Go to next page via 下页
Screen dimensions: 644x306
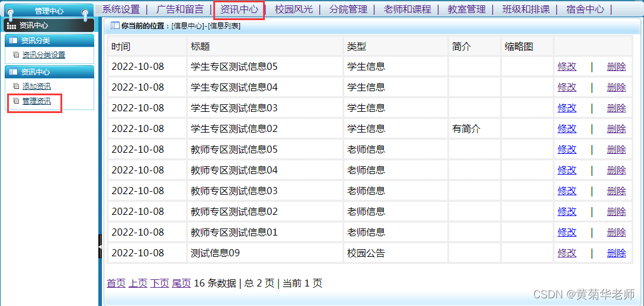(x=160, y=283)
